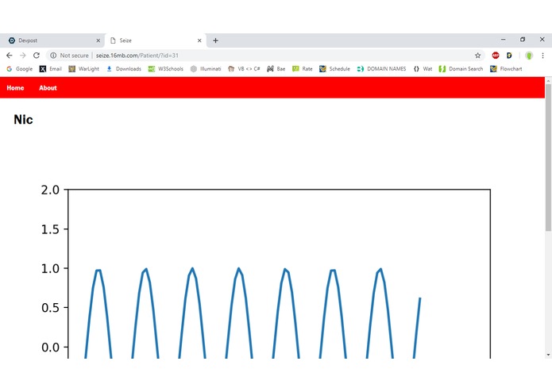552x392 pixels.
Task: Reload the page with the refresh icon
Action: pyautogui.click(x=37, y=56)
